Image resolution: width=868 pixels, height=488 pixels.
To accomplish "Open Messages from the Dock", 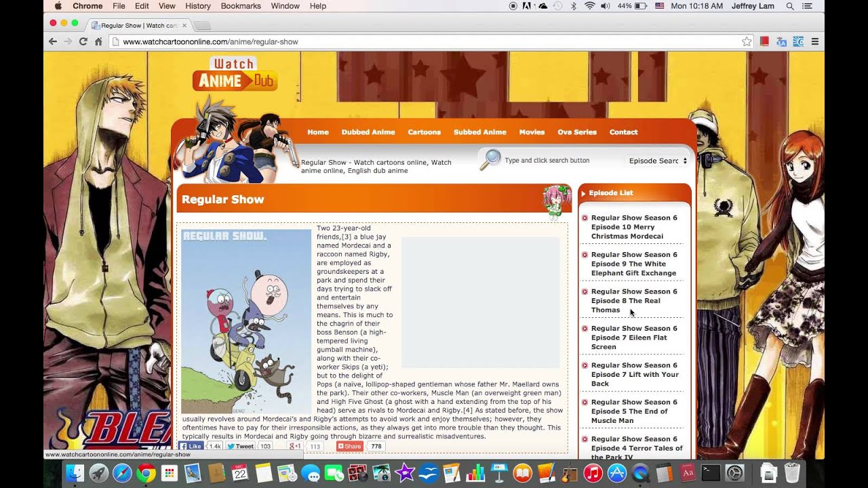I will pyautogui.click(x=311, y=473).
